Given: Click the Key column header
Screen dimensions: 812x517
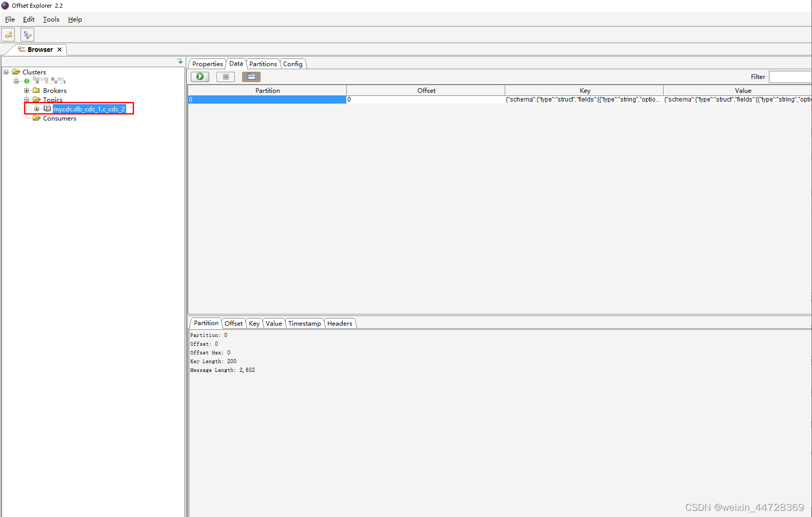Looking at the screenshot, I should tap(584, 90).
